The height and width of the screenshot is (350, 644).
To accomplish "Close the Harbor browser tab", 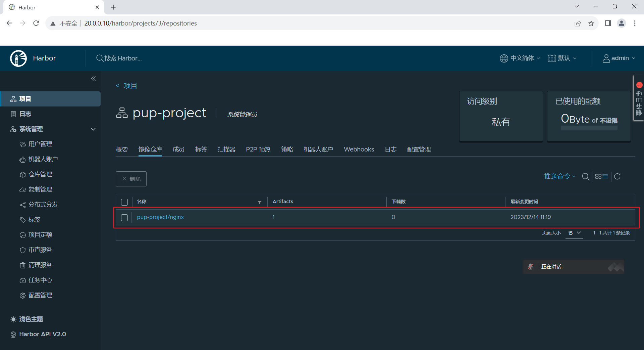I will 97,7.
